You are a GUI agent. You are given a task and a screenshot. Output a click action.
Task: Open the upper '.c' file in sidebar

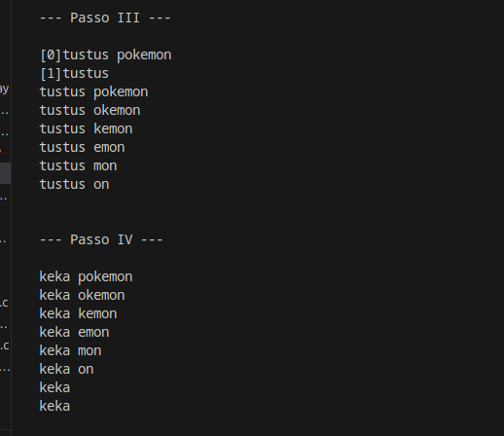(x=4, y=303)
